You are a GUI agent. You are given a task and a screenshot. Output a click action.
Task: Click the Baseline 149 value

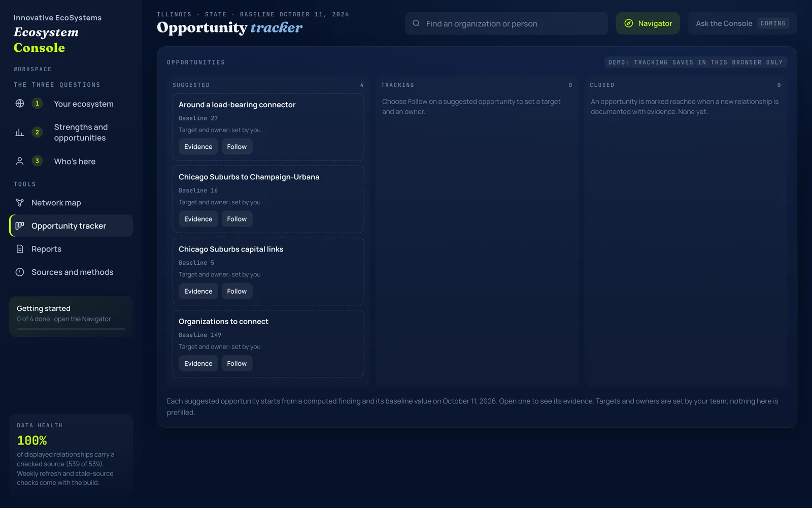click(x=200, y=335)
